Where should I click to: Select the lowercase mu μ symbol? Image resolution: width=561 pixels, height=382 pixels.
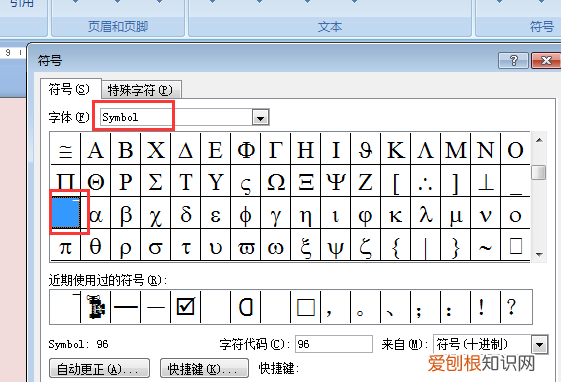pos(456,213)
